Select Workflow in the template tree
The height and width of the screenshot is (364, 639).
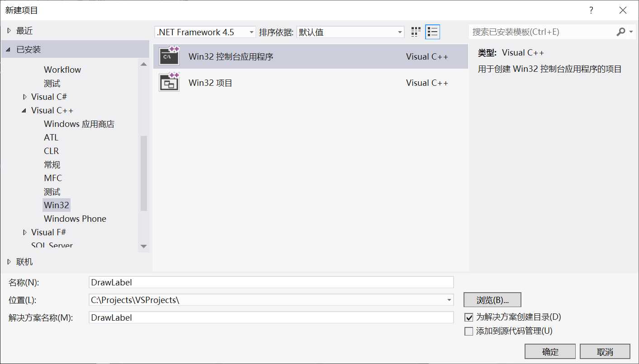[62, 70]
